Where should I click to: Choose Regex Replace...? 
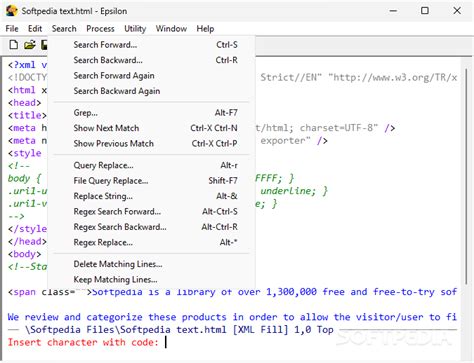(x=152, y=242)
